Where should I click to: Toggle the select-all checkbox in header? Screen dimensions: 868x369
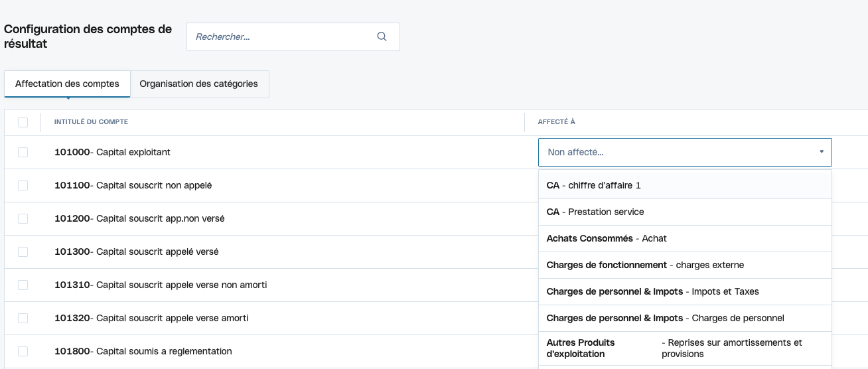[x=23, y=122]
